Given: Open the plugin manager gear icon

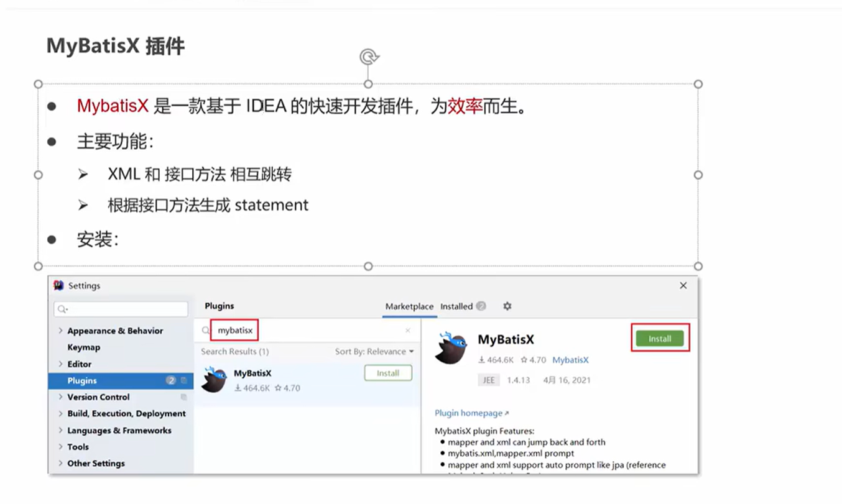Looking at the screenshot, I should tap(507, 306).
